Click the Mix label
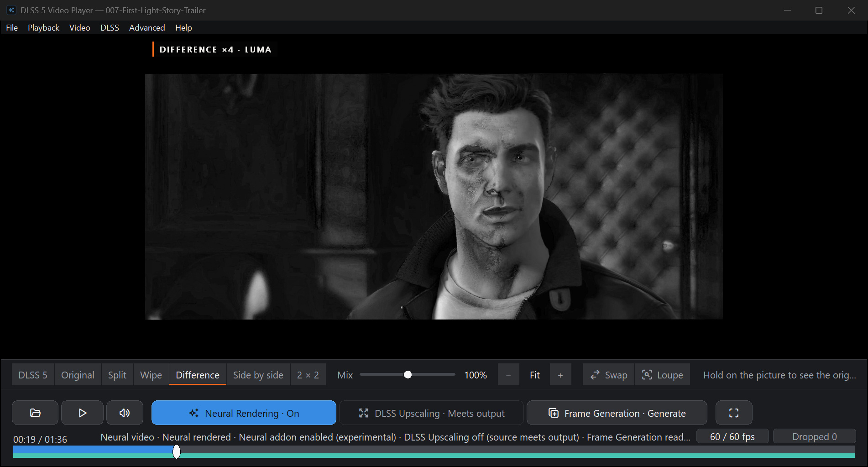Screen dimensions: 868x467 click(x=345, y=375)
